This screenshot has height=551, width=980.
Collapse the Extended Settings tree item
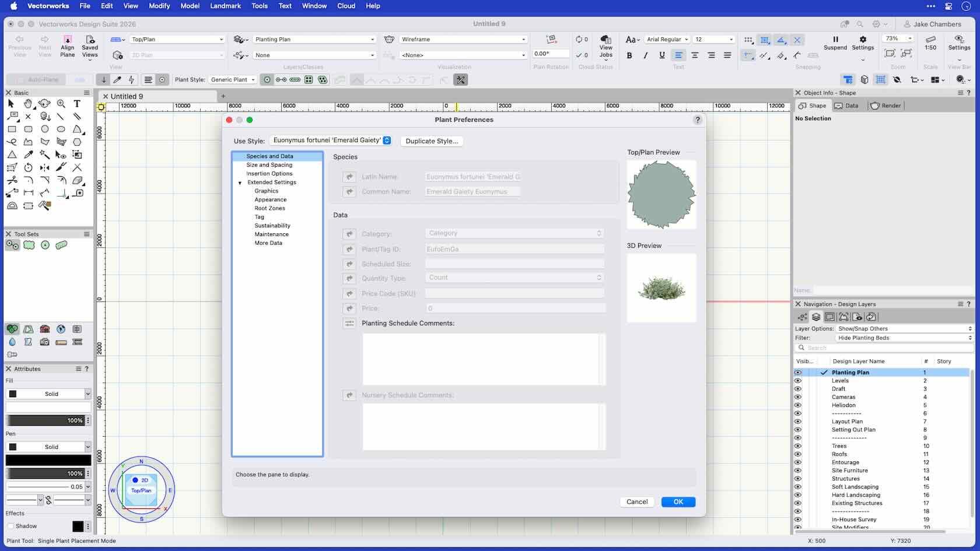coord(240,183)
